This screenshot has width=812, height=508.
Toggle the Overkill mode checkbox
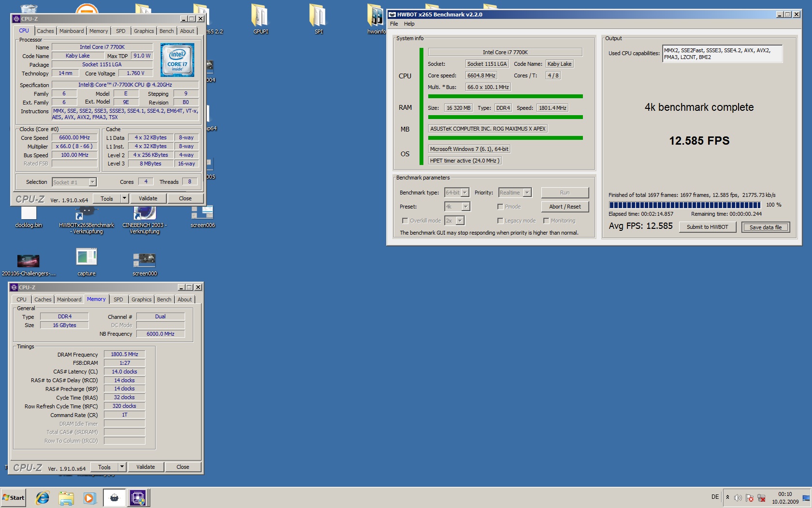405,221
